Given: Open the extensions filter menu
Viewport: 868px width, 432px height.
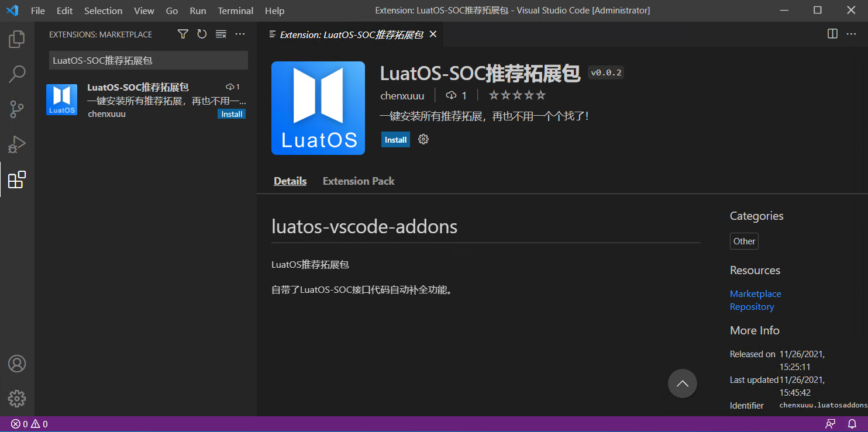Looking at the screenshot, I should [x=182, y=34].
